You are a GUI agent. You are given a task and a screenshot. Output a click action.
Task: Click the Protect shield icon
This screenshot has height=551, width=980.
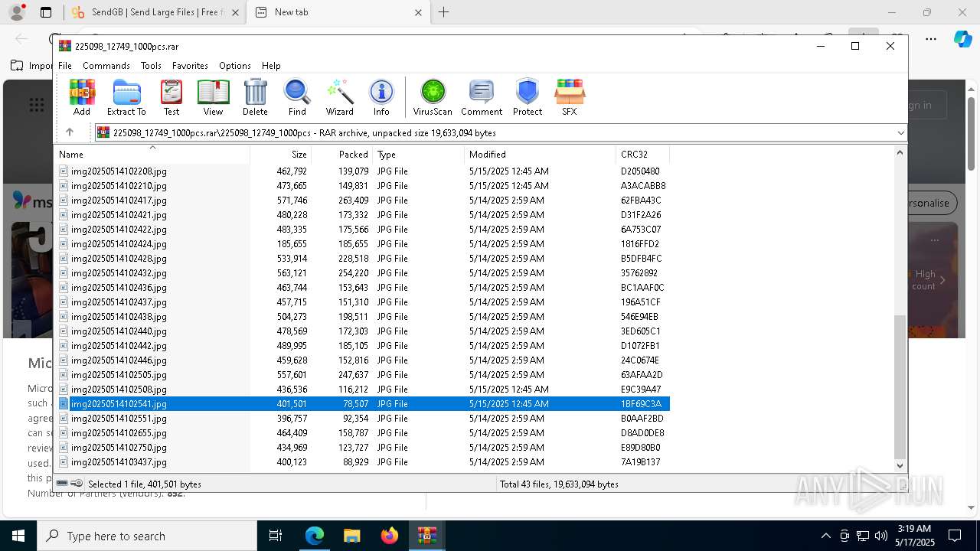(528, 97)
